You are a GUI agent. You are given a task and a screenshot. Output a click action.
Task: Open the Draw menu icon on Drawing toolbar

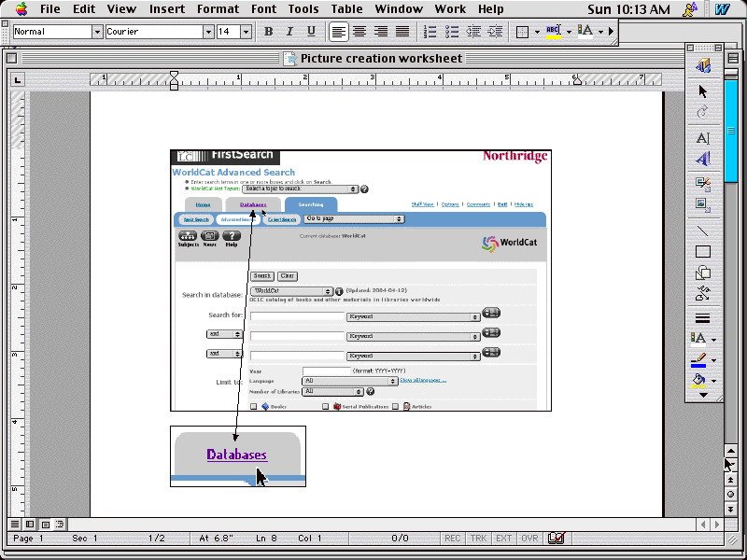(x=703, y=65)
